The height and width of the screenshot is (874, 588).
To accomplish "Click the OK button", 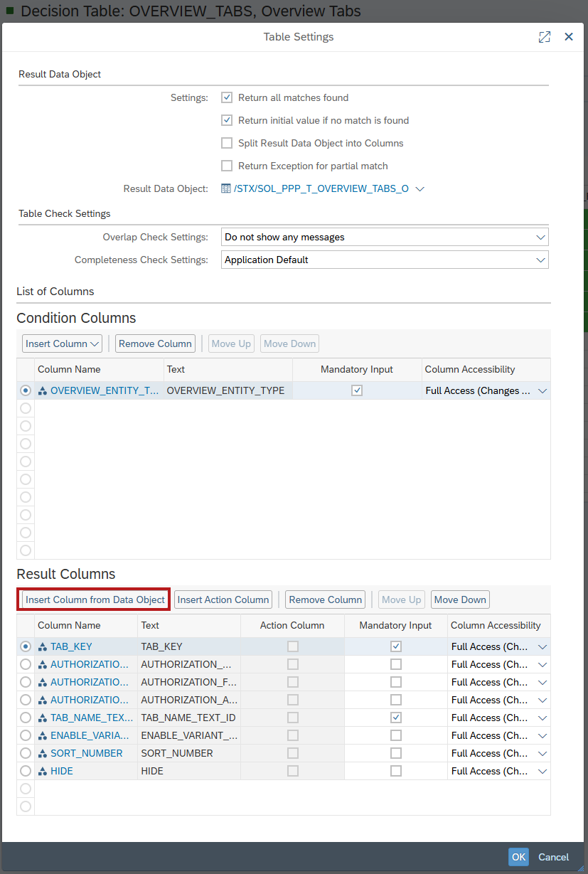I will [x=518, y=857].
